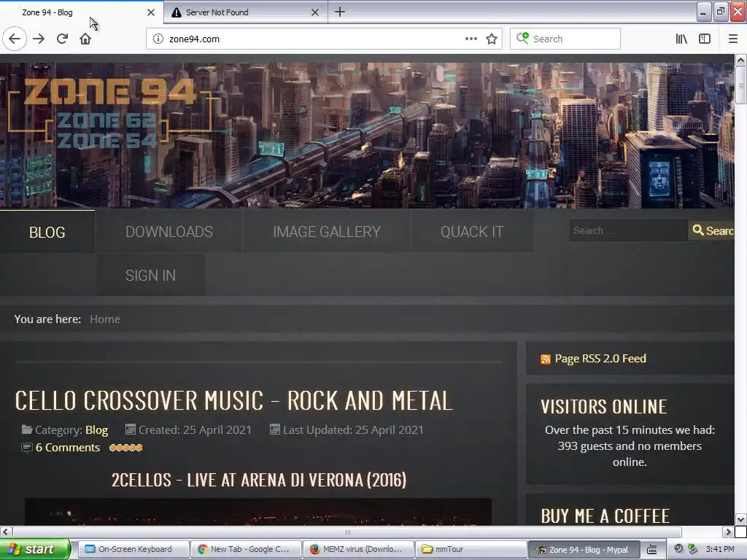
Task: Click the Last Updated calendar icon
Action: (275, 429)
